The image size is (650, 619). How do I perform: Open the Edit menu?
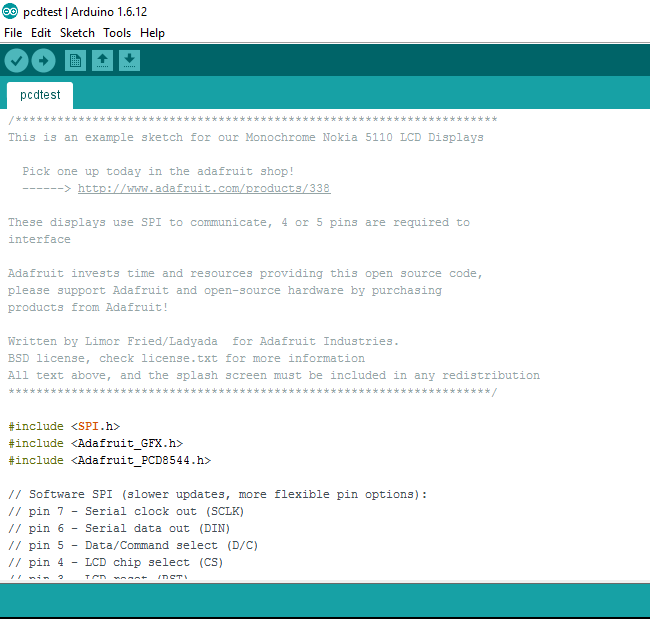pos(41,33)
